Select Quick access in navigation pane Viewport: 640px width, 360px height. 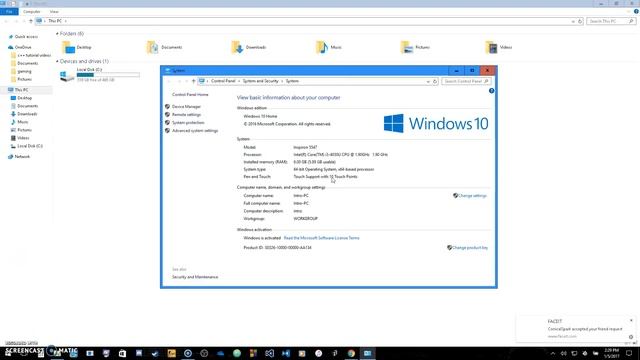pos(26,37)
